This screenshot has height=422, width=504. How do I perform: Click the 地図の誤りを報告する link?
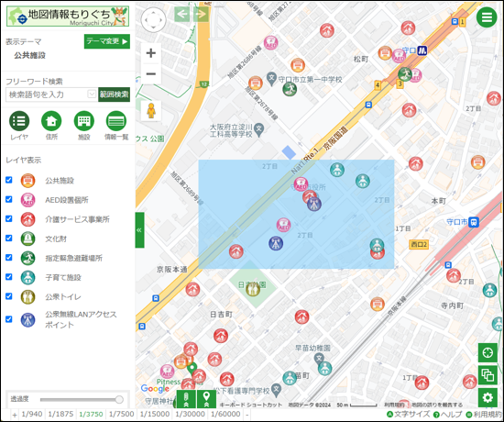pyautogui.click(x=437, y=405)
